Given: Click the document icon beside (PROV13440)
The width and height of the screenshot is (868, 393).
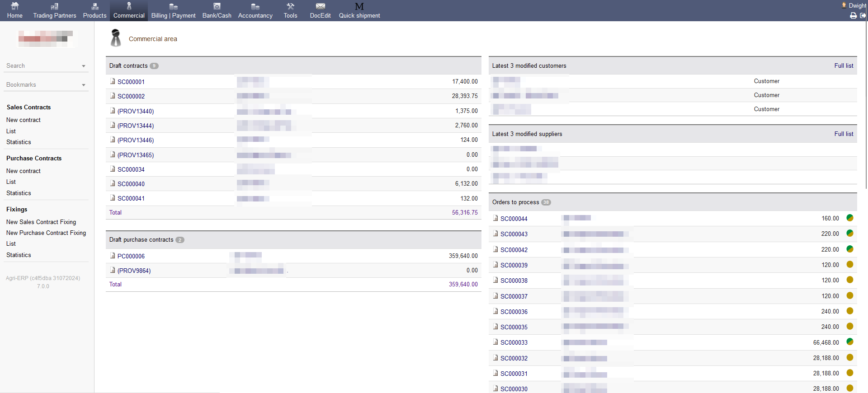Looking at the screenshot, I should 113,111.
